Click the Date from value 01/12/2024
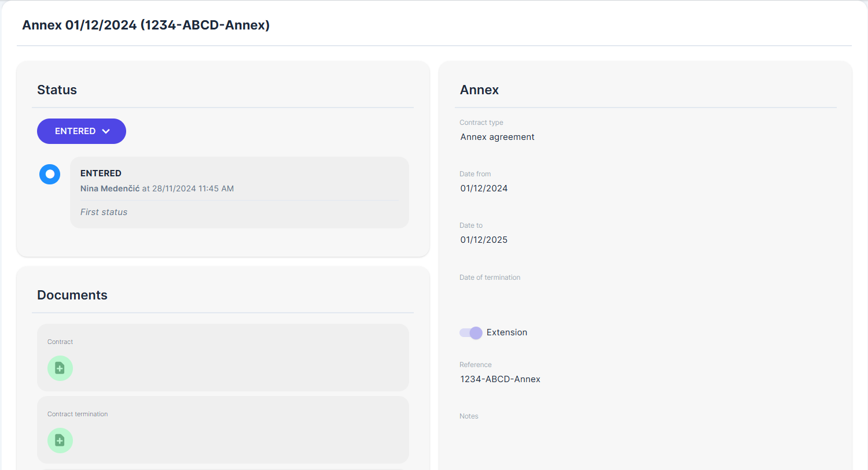The height and width of the screenshot is (470, 868). pyautogui.click(x=484, y=188)
